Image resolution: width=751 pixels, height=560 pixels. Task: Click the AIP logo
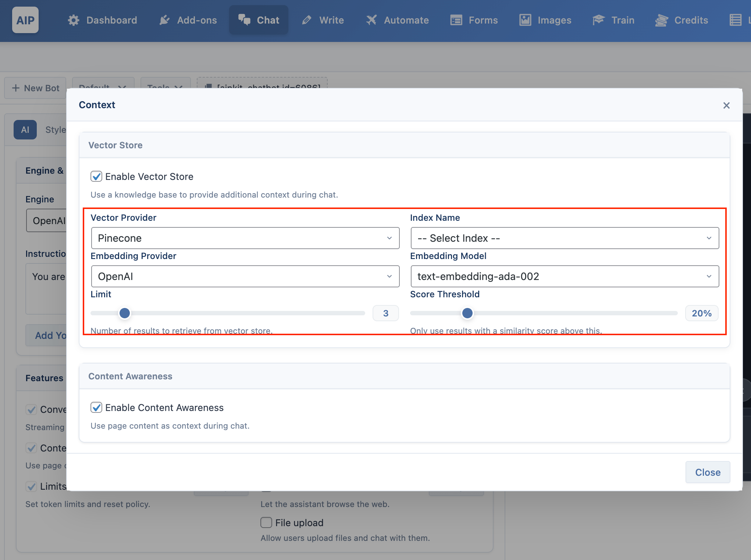[25, 20]
